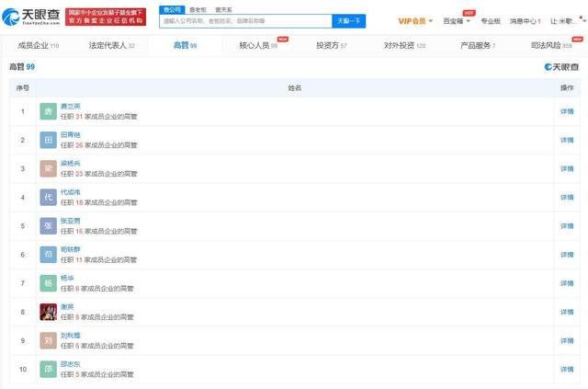Open 消息中心 notifications
588x389 pixels.
pyautogui.click(x=525, y=21)
